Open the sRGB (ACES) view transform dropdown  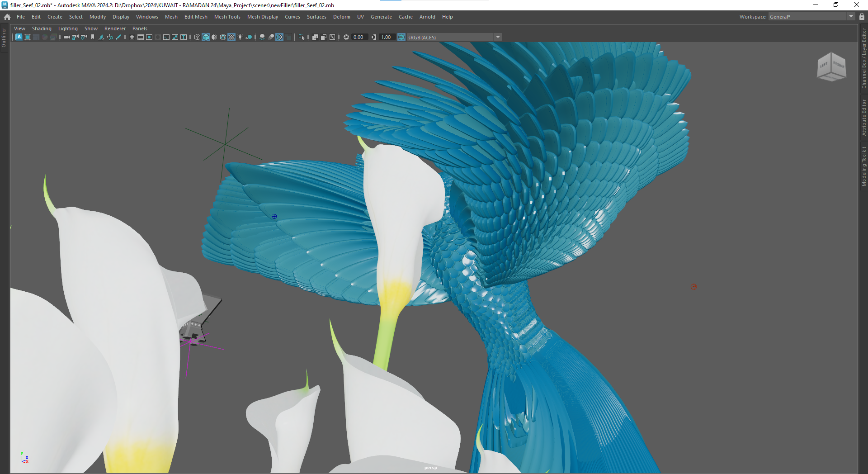[x=454, y=37]
